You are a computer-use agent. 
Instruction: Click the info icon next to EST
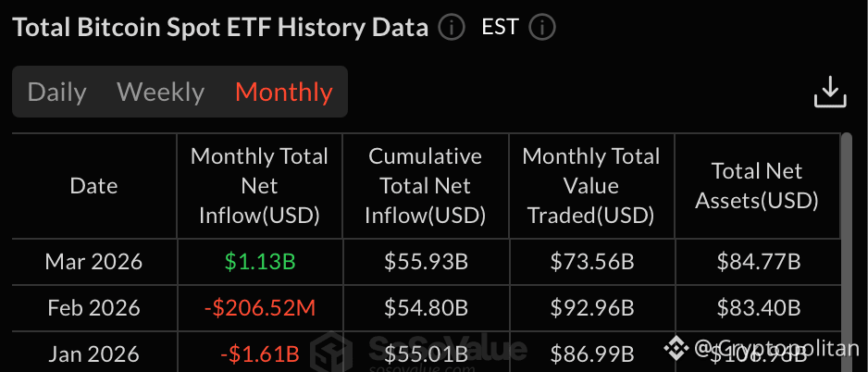click(x=541, y=27)
